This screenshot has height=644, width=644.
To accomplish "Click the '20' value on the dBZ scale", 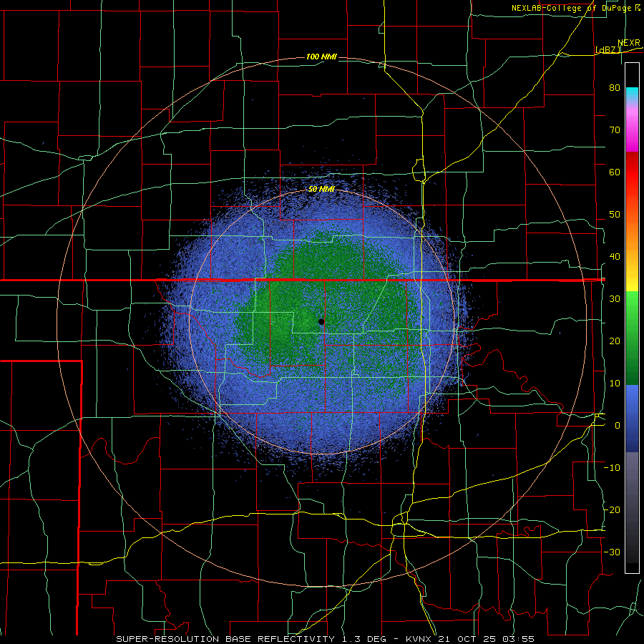I will (615, 341).
